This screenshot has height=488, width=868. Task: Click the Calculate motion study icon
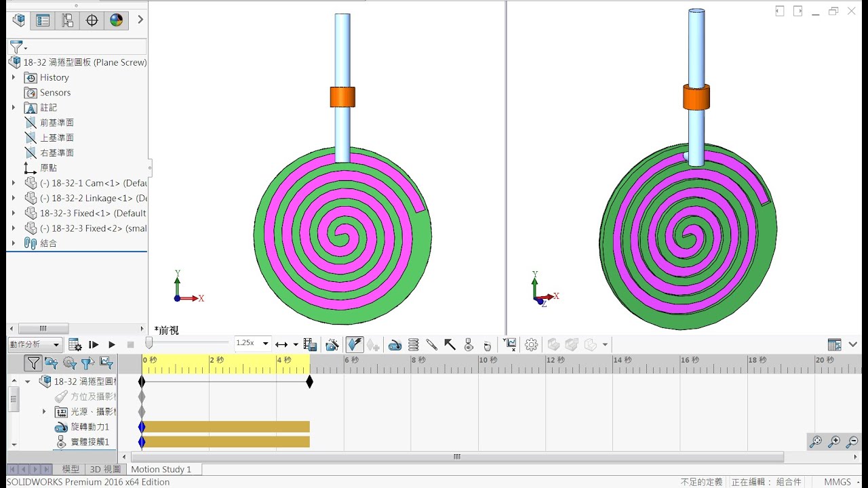coord(75,344)
